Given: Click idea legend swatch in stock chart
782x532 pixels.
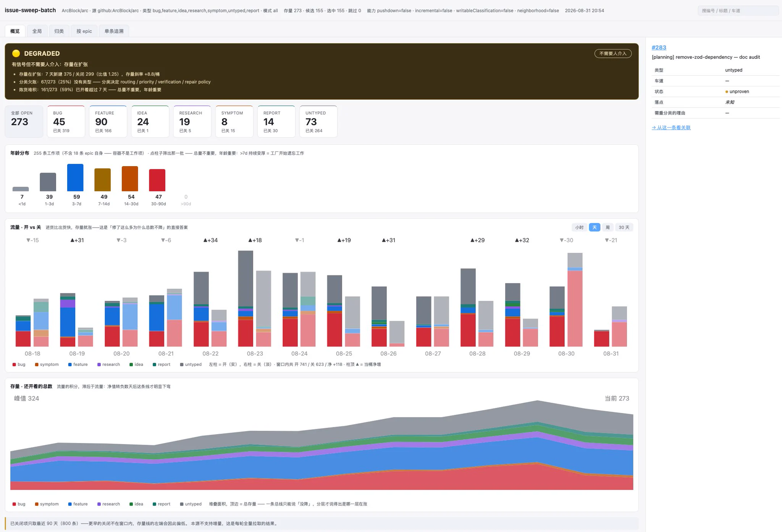Looking at the screenshot, I should tap(131, 504).
